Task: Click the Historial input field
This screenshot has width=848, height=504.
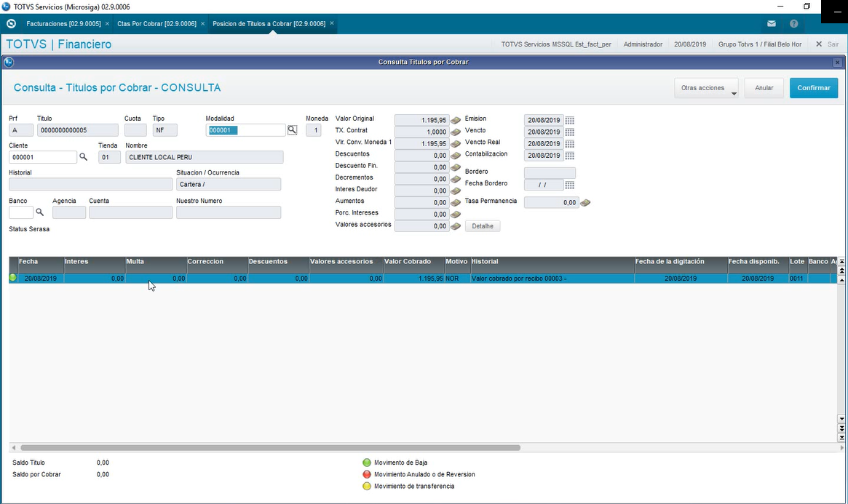Action: tap(91, 184)
